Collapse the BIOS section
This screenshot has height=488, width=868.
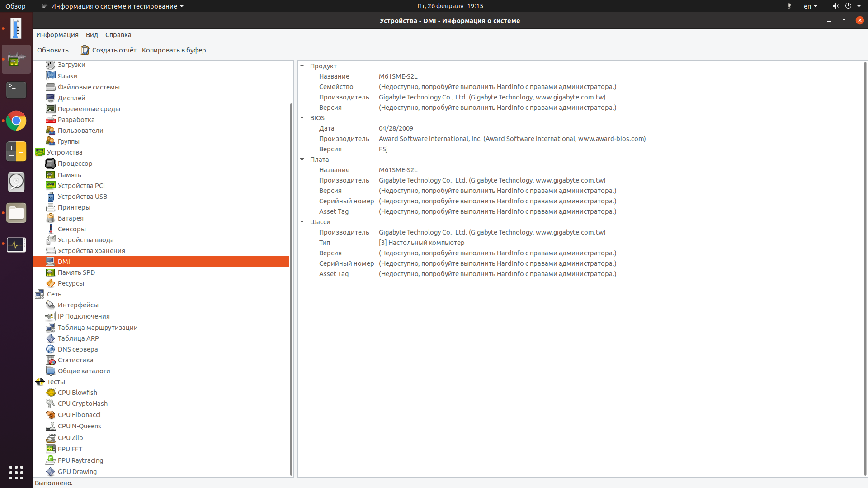coord(302,118)
